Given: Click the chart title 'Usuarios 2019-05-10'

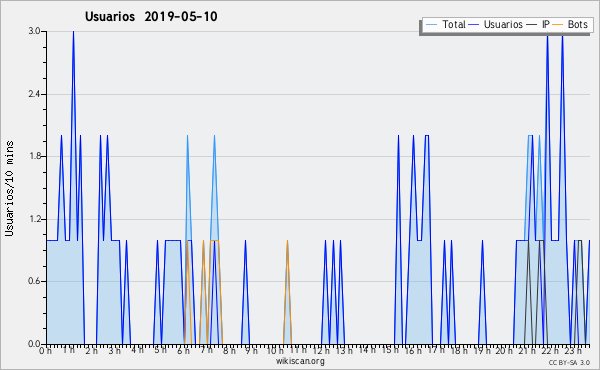Looking at the screenshot, I should [151, 17].
